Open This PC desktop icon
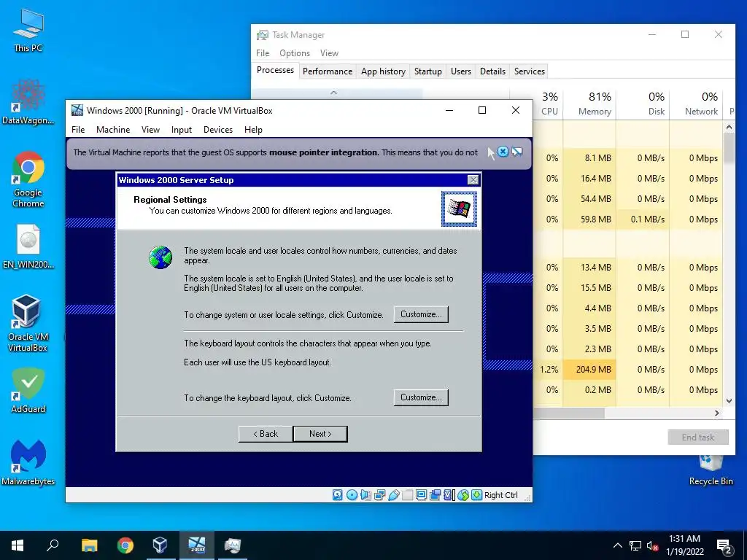This screenshot has width=747, height=560. (28, 31)
